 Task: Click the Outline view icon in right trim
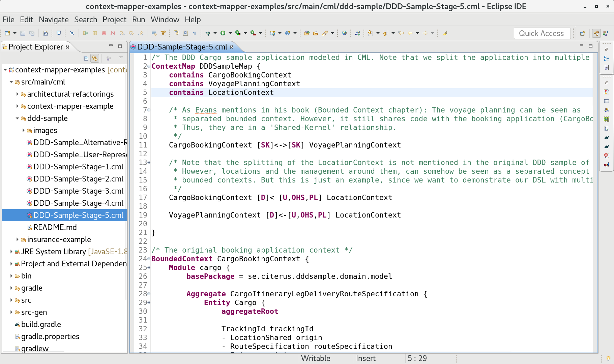click(607, 58)
